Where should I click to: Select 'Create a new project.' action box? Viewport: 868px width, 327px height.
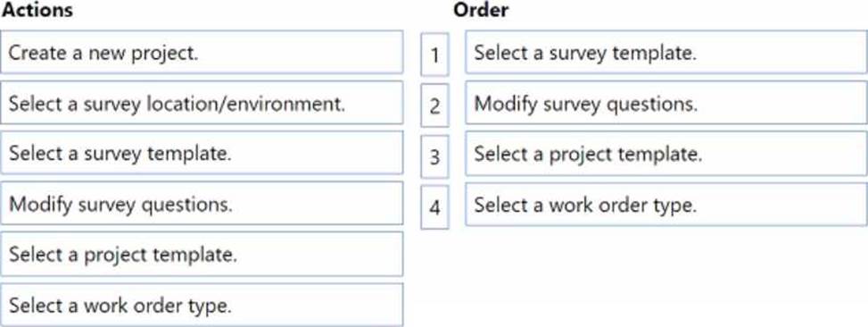tap(202, 53)
